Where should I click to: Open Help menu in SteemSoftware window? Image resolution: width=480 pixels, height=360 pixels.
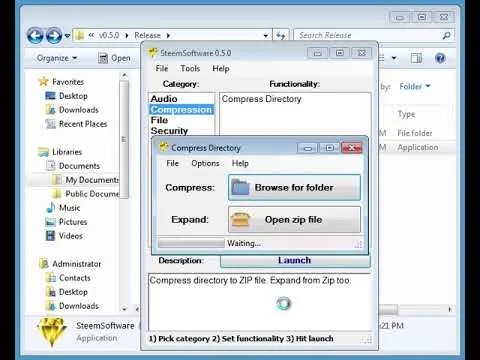221,68
